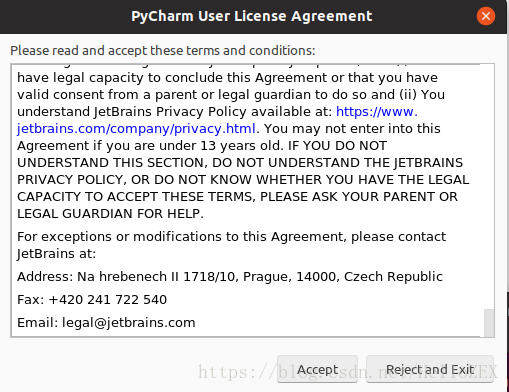Click the Fax number line

(92, 300)
